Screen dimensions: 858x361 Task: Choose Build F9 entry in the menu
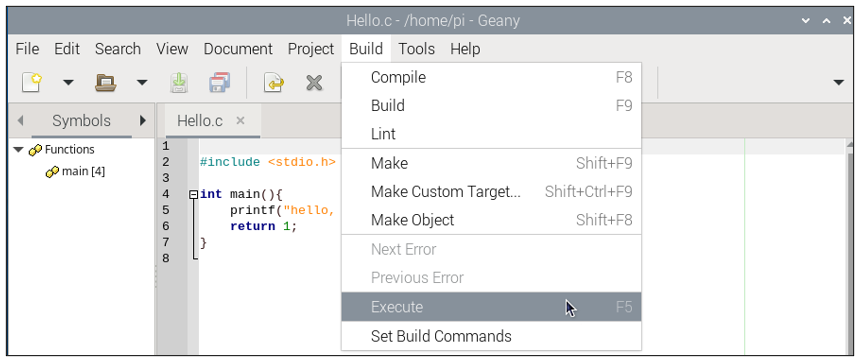click(x=491, y=106)
